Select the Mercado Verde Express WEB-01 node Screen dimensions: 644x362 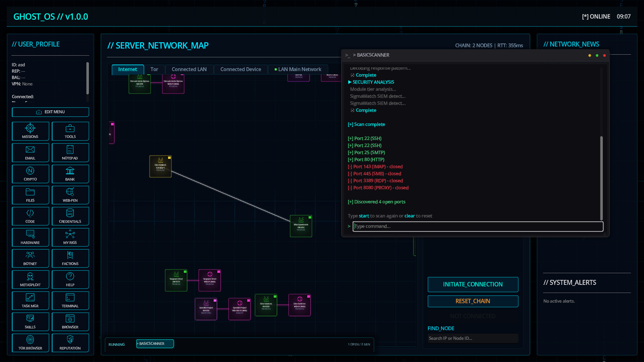(173, 84)
